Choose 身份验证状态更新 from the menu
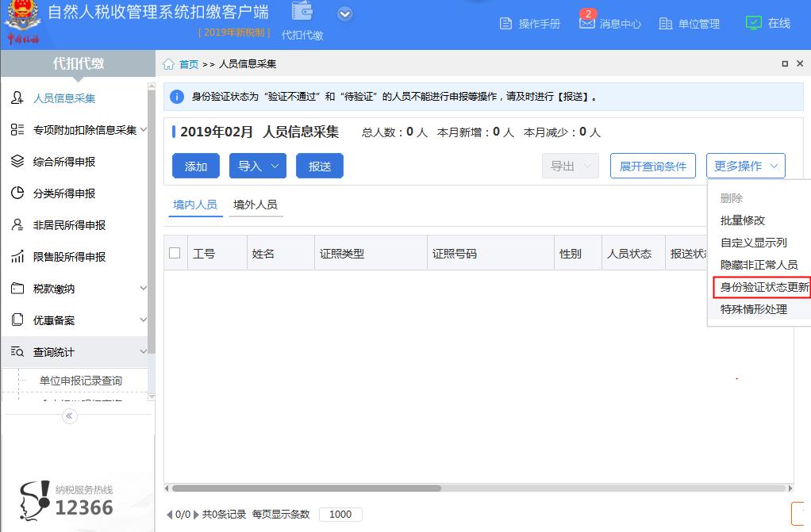Image resolution: width=811 pixels, height=532 pixels. click(760, 287)
